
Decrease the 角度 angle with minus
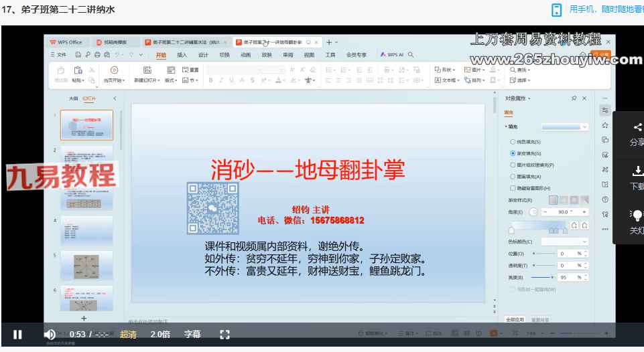click(545, 212)
